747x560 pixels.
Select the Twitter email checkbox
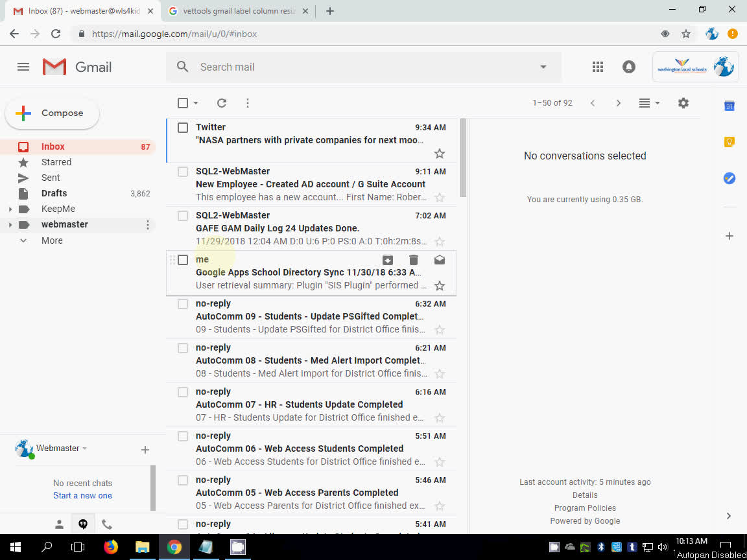[182, 127]
